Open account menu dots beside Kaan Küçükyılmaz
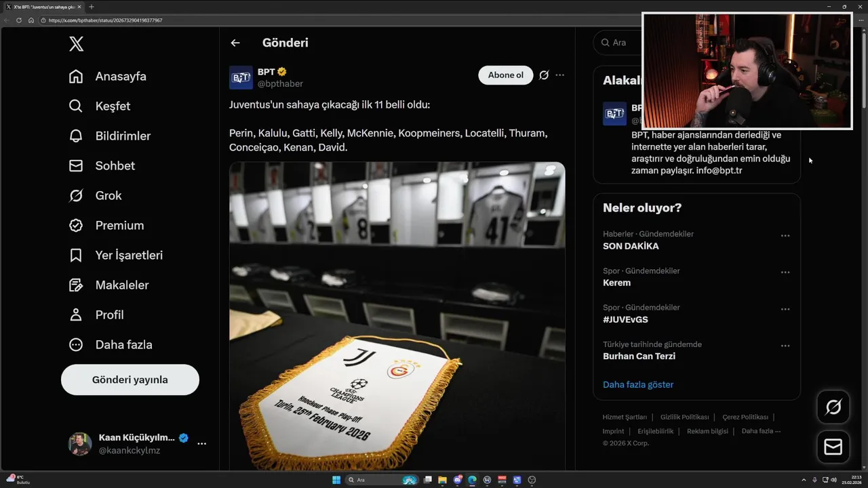The width and height of the screenshot is (868, 488). tap(202, 443)
